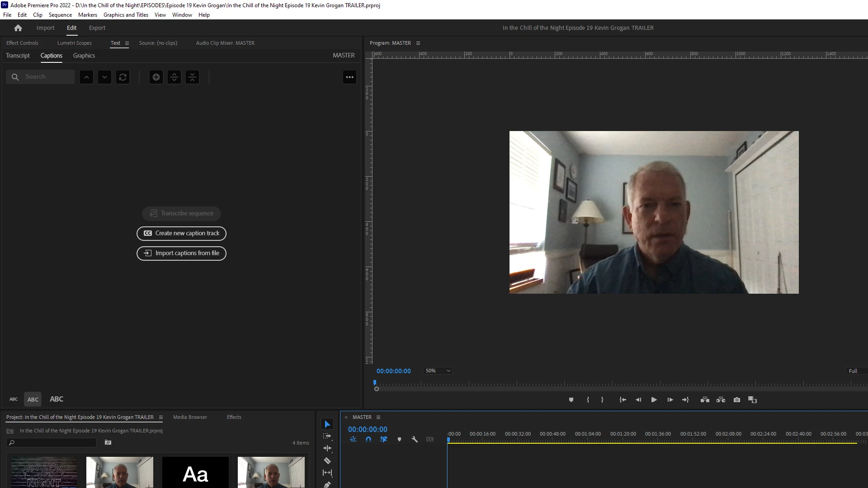Refresh the captions search results

(x=123, y=77)
